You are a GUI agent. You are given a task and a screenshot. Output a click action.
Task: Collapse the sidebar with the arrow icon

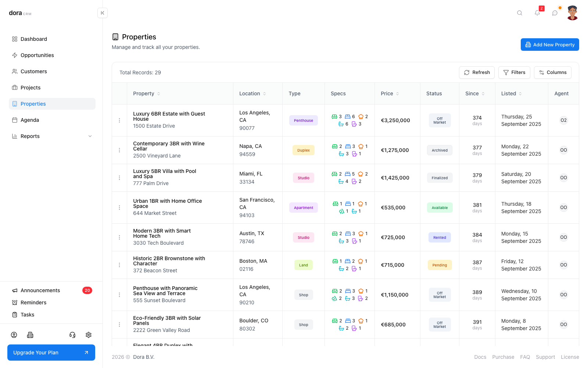click(103, 13)
